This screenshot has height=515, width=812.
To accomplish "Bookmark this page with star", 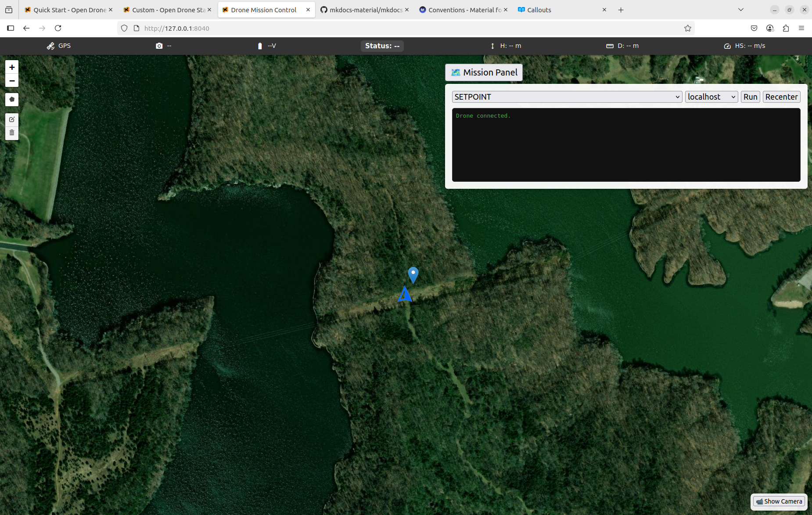I will (x=688, y=28).
